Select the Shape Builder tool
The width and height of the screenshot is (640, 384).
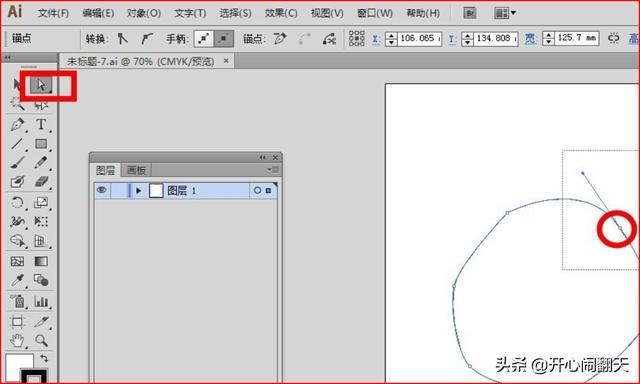17,241
